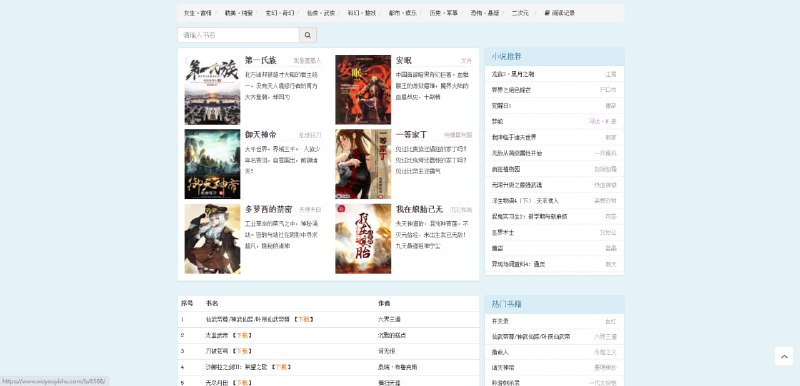Open the 都市·娱乐 category
Screen dimensions: 800x386
coord(403,13)
